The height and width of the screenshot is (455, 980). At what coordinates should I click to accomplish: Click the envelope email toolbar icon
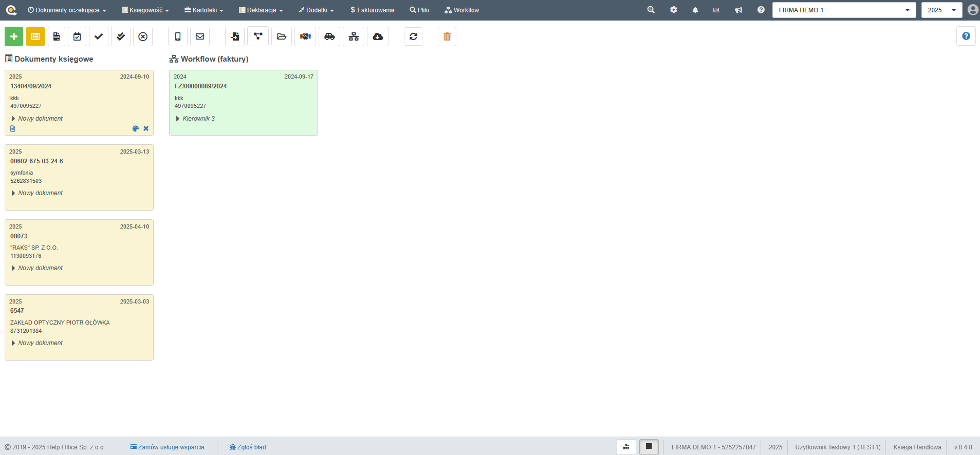tap(200, 36)
